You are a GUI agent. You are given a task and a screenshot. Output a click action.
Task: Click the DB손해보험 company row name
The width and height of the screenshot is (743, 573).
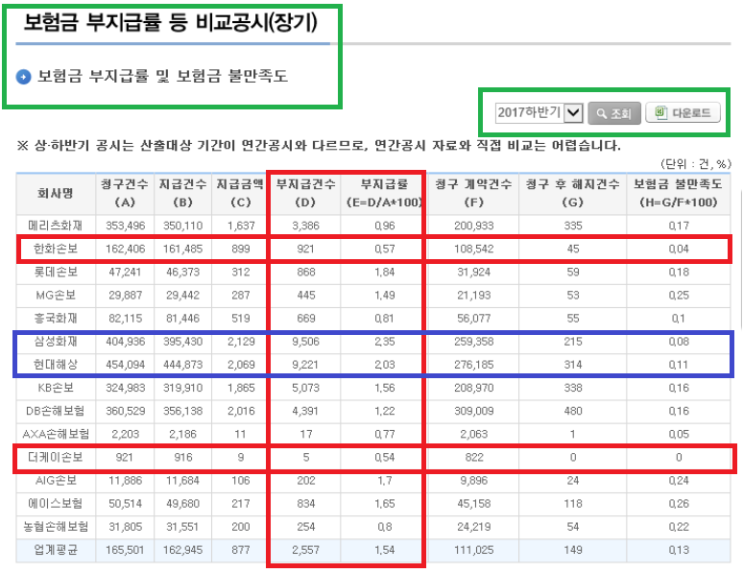(55, 411)
